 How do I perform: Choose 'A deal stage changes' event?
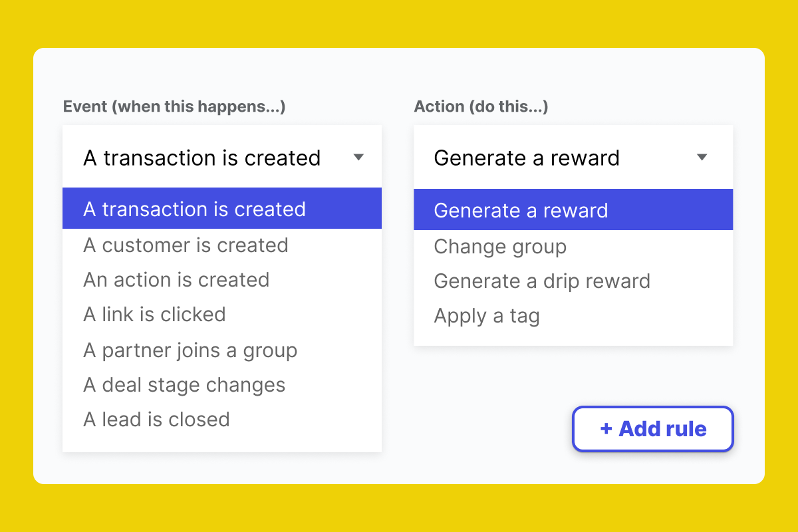(x=184, y=384)
